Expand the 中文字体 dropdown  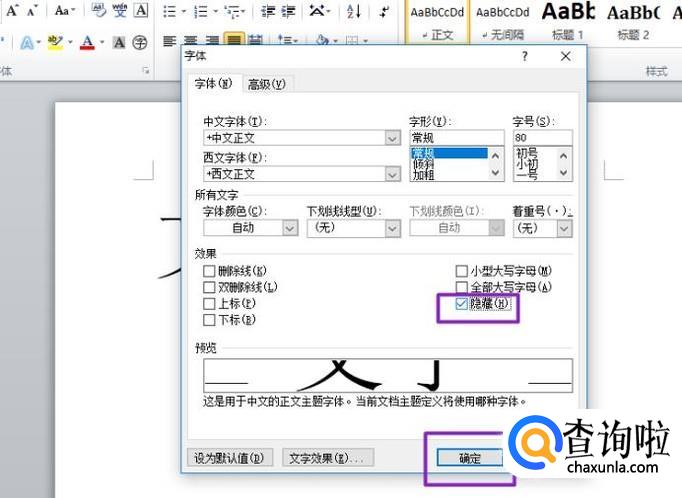[x=392, y=138]
